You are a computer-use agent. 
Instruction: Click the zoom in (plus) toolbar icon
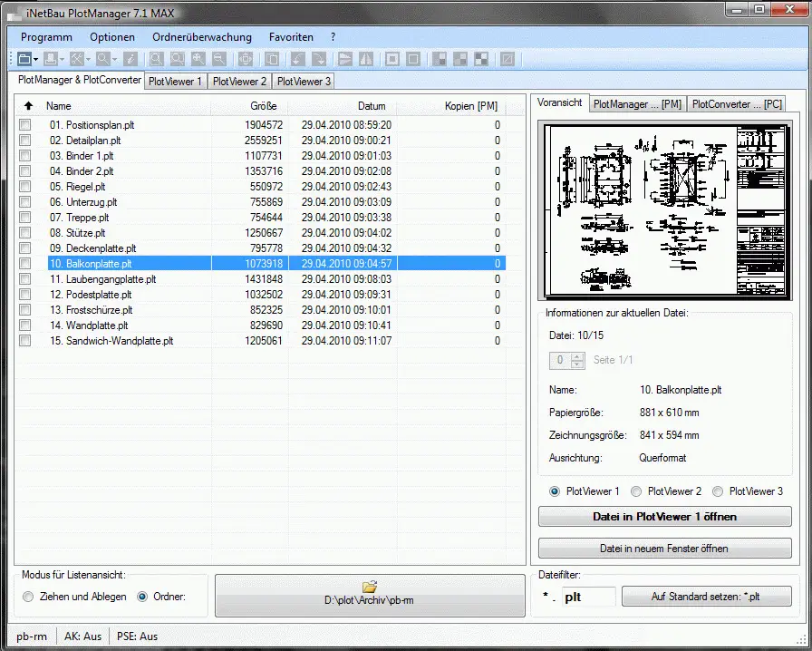[198, 59]
